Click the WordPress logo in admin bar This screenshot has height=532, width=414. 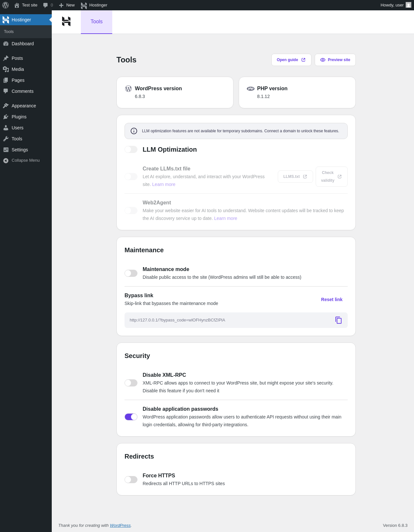[5, 5]
